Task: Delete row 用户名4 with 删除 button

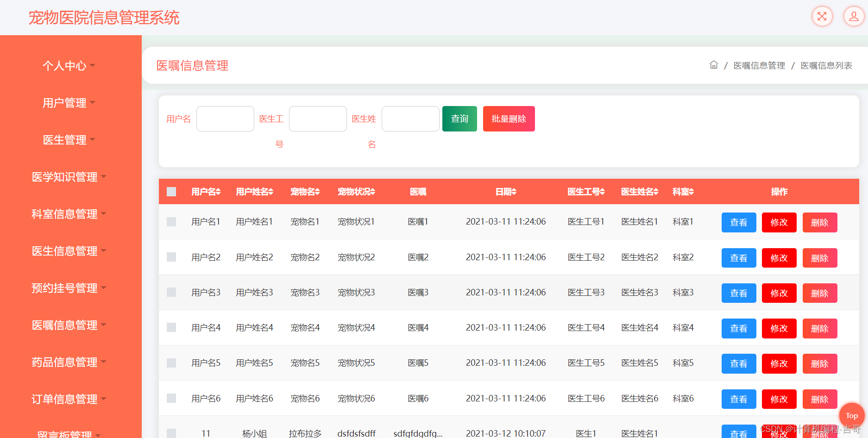Action: click(820, 328)
